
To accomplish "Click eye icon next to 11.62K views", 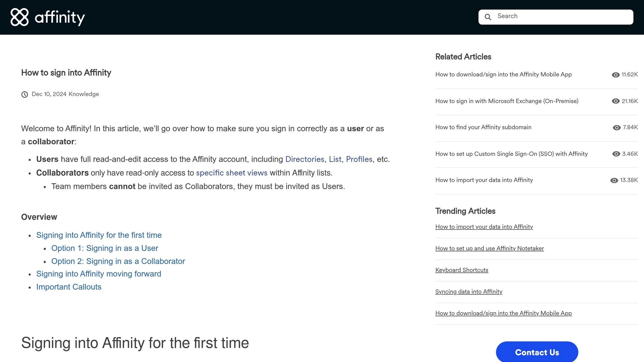I will tap(615, 75).
